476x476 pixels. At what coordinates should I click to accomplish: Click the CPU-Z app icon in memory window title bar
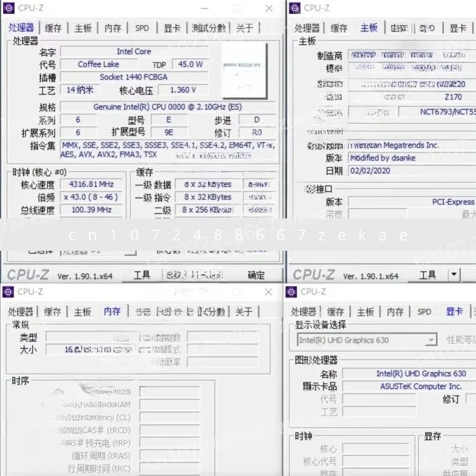click(x=8, y=292)
